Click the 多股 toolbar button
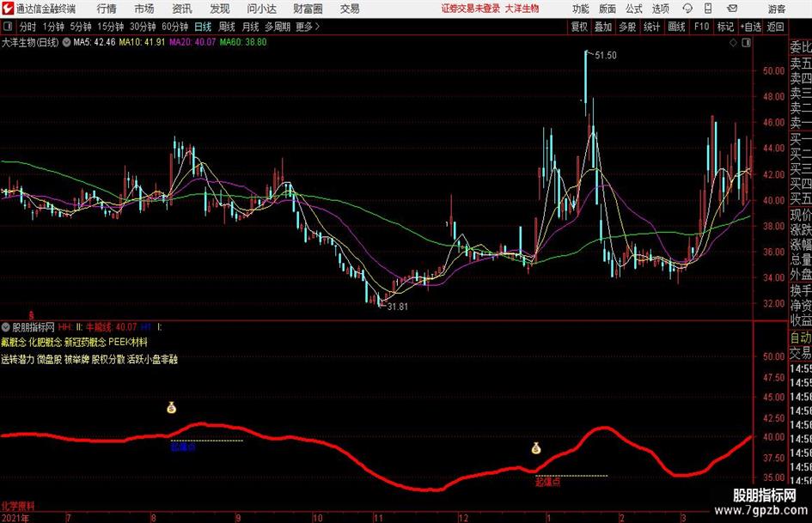812x523 pixels. click(627, 27)
